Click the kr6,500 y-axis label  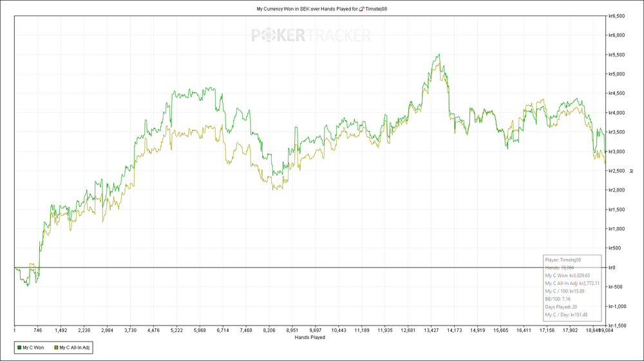[616, 16]
